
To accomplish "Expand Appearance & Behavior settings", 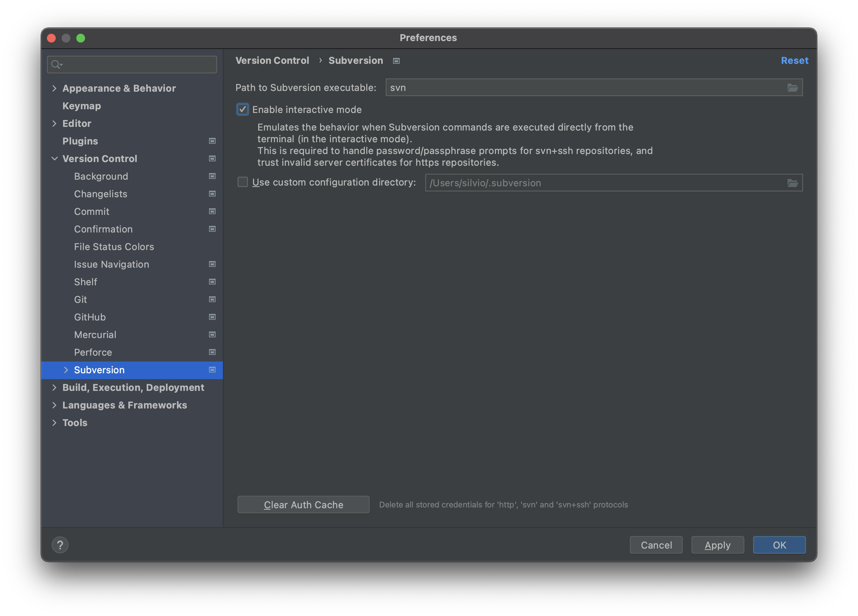I will pyautogui.click(x=55, y=88).
